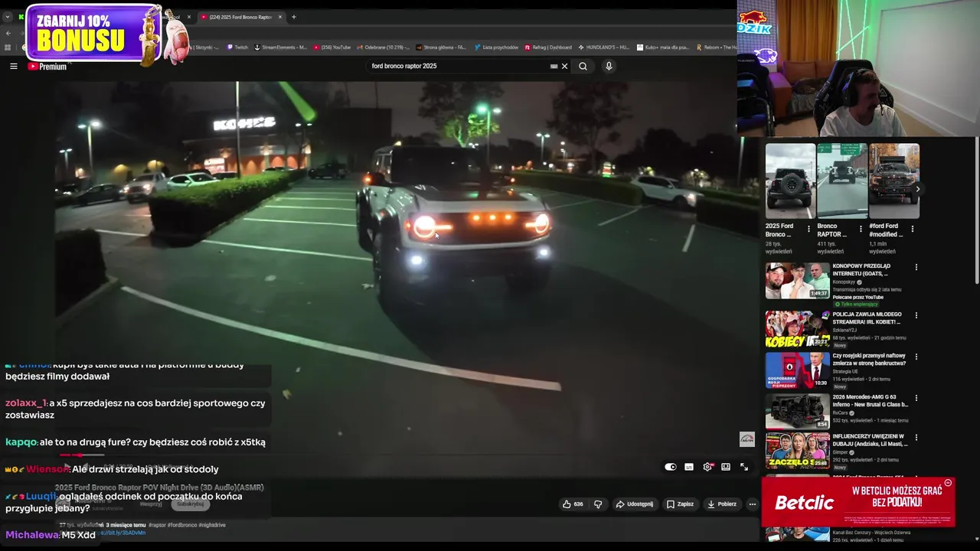The width and height of the screenshot is (980, 551).
Task: Open the browser tab list dropdown arrow
Action: click(8, 17)
